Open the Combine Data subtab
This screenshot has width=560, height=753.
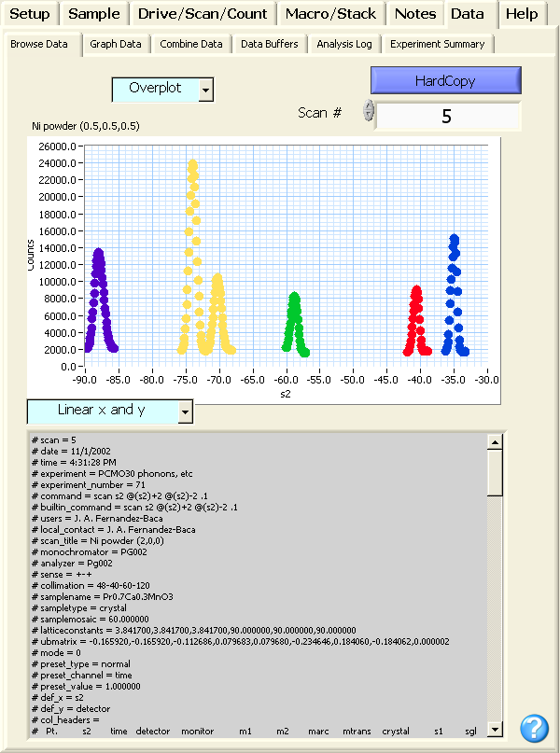191,44
